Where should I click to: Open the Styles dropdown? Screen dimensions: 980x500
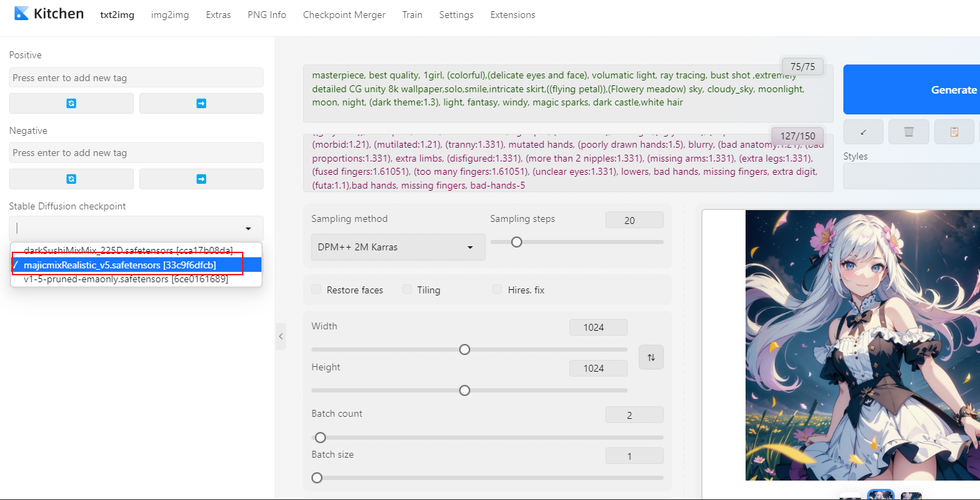pyautogui.click(x=911, y=176)
